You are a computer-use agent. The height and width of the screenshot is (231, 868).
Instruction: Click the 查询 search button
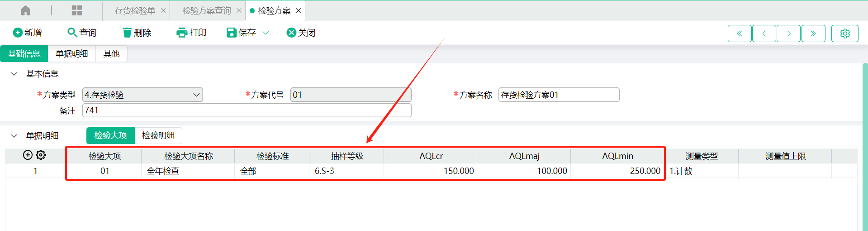[82, 33]
